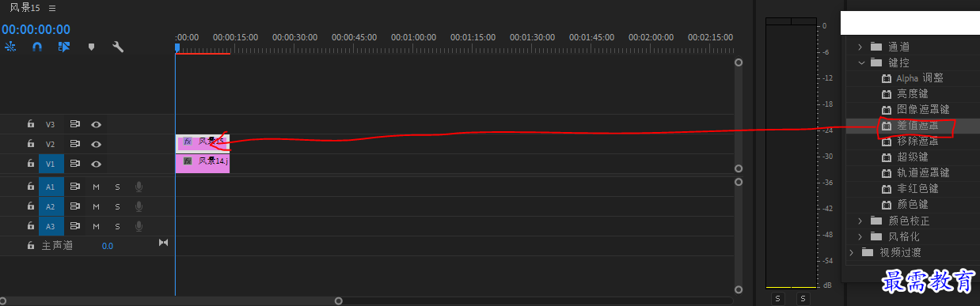Open 风景15 sequence panel menu icon
980x306 pixels.
pyautogui.click(x=52, y=8)
